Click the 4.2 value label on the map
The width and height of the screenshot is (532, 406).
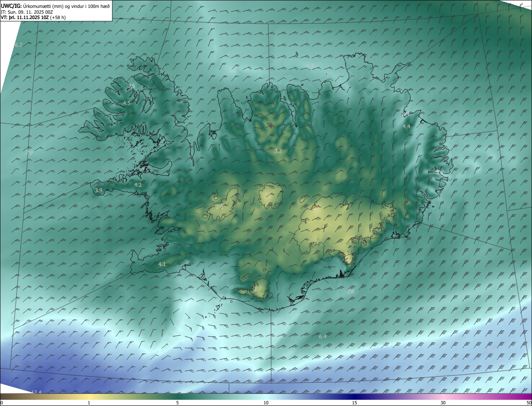click(138, 185)
